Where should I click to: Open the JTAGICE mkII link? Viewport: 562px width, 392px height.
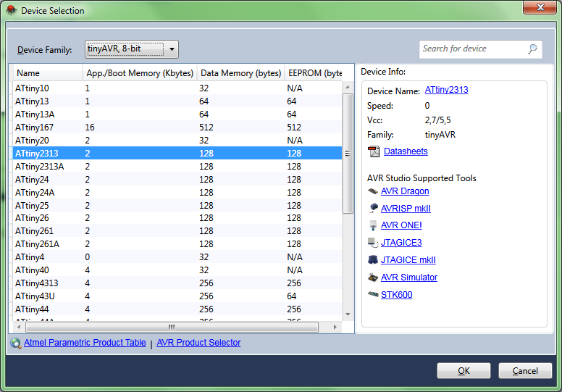pyautogui.click(x=408, y=260)
